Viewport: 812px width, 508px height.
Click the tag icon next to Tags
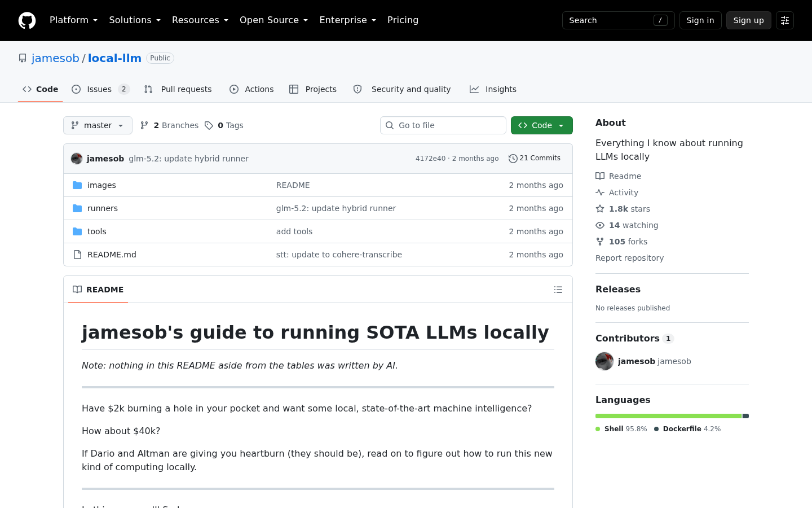tap(209, 125)
